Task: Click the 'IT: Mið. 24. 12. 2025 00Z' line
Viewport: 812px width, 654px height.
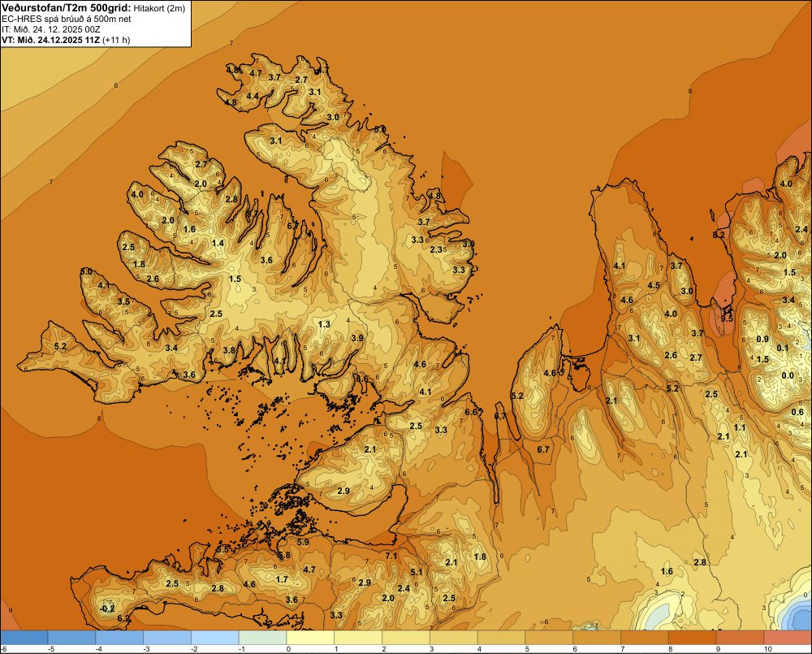Action: [x=50, y=29]
